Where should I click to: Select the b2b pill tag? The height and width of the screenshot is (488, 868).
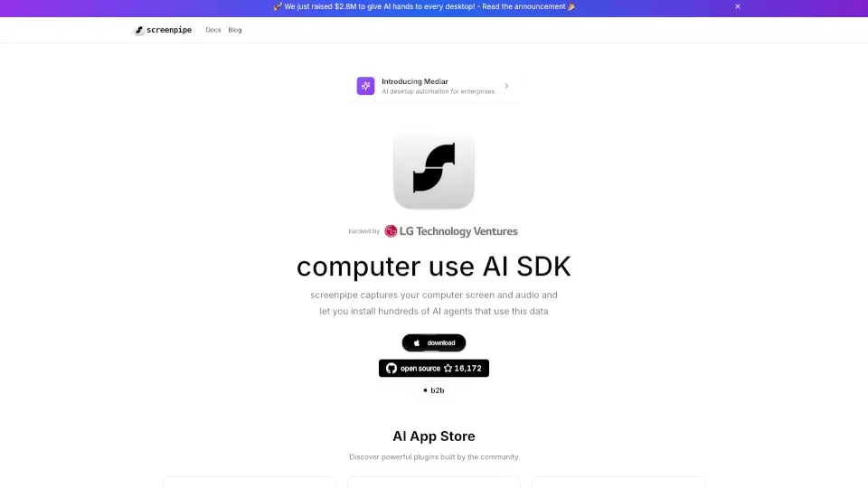[x=434, y=390]
